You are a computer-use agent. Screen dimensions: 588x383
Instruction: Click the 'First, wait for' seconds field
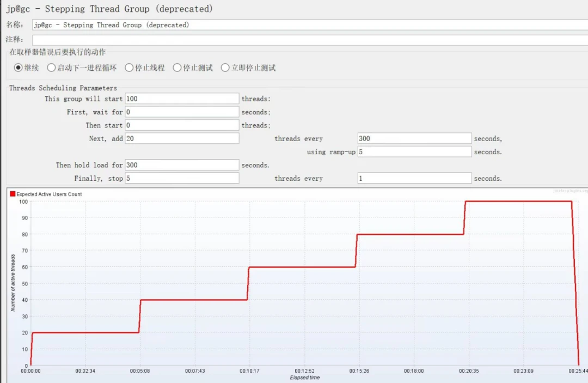[182, 112]
